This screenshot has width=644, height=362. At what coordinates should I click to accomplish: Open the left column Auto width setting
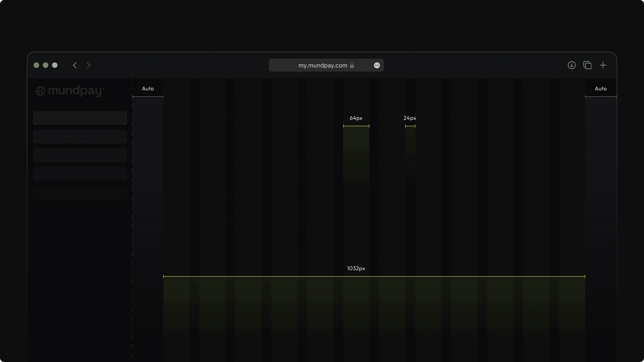pos(148,88)
